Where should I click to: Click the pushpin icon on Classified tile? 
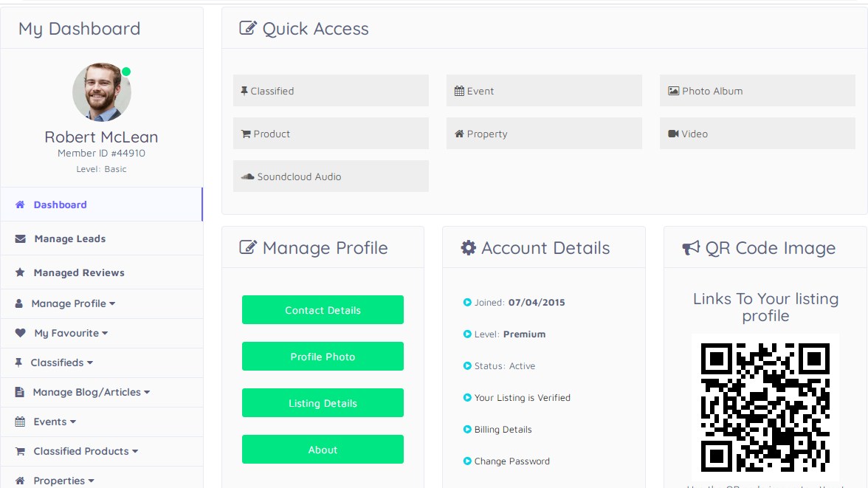(244, 91)
